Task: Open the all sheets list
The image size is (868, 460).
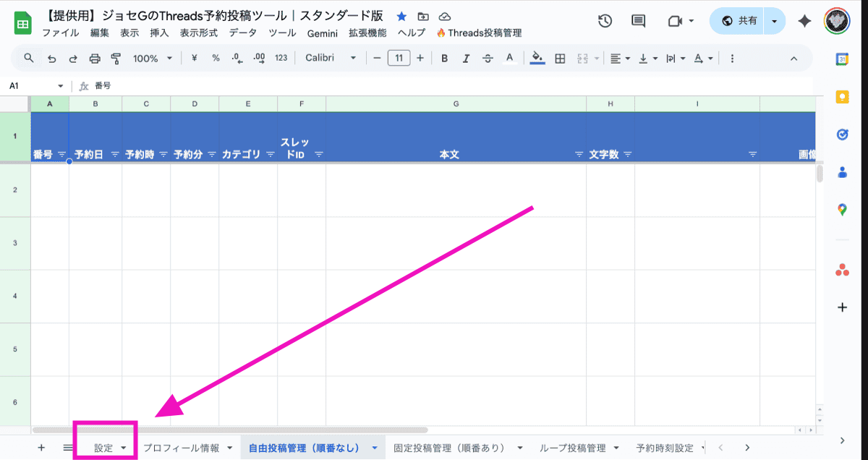Action: point(67,448)
